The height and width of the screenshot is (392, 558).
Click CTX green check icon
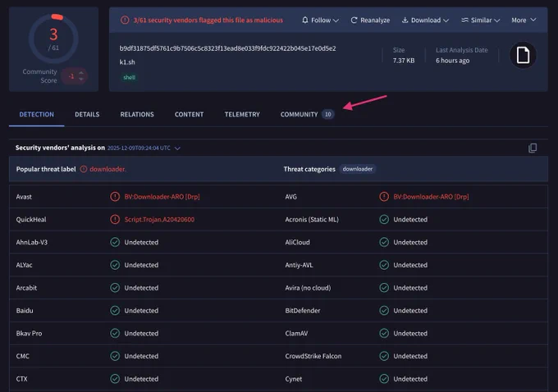click(115, 379)
